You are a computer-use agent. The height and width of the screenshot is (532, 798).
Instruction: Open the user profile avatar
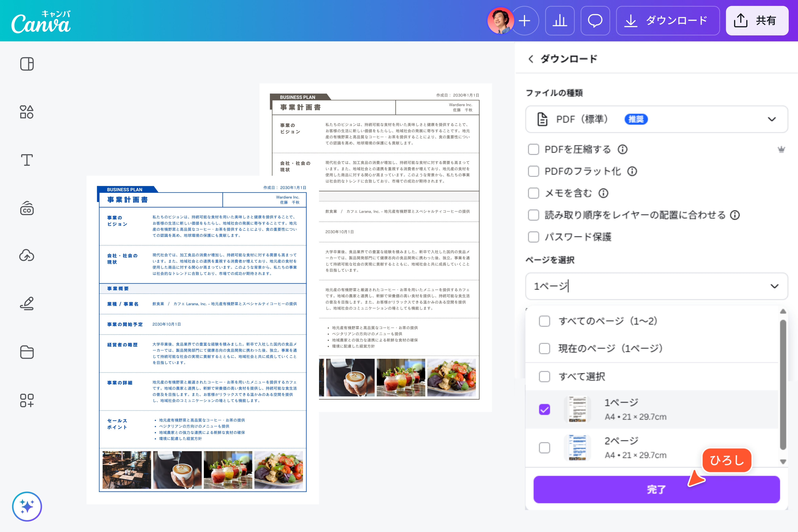click(501, 21)
